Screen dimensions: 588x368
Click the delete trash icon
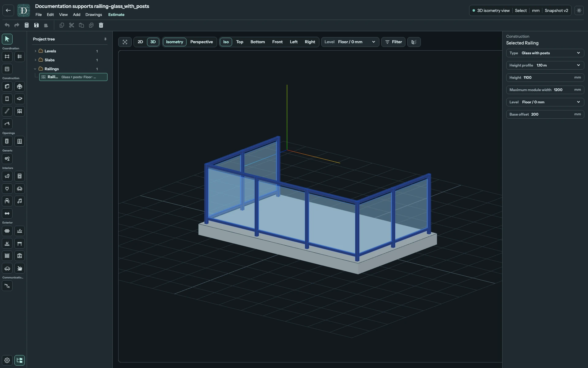[101, 25]
